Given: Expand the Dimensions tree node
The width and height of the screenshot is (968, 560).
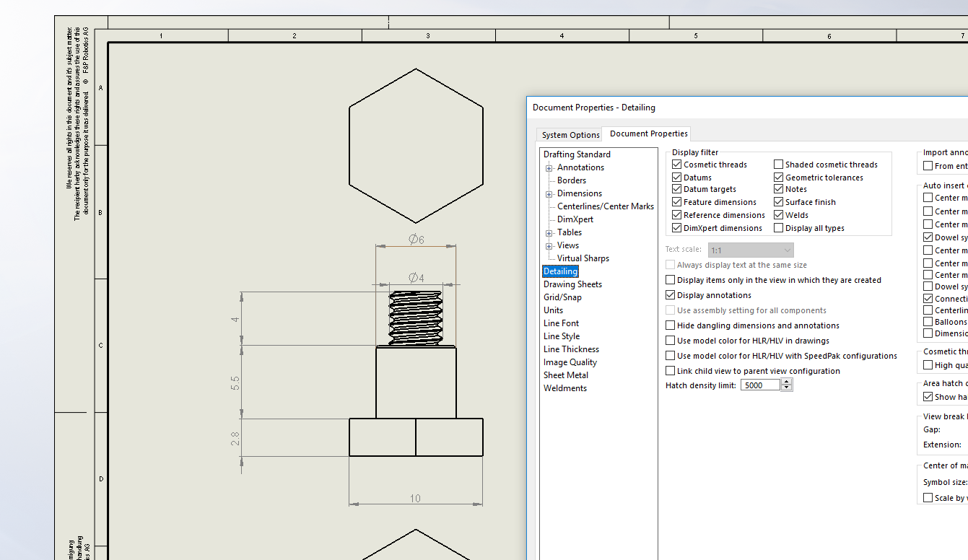Looking at the screenshot, I should click(x=549, y=194).
